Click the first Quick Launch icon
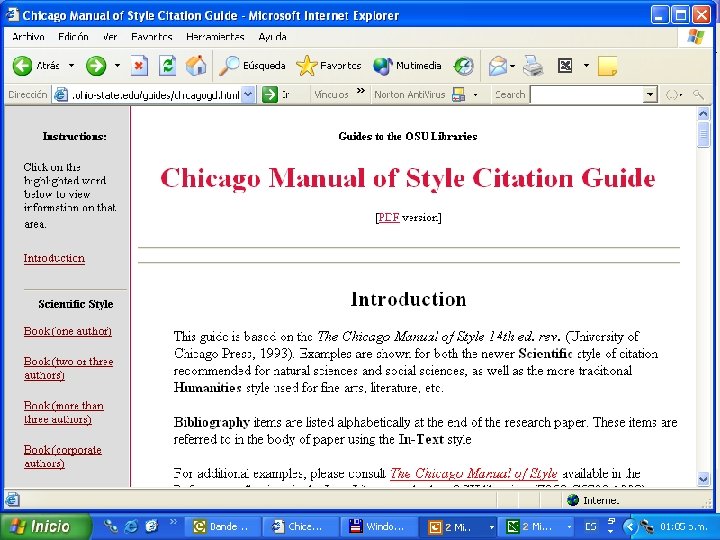 tap(110, 526)
